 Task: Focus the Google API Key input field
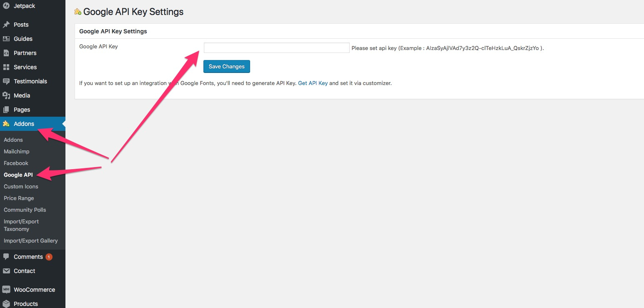tap(277, 48)
